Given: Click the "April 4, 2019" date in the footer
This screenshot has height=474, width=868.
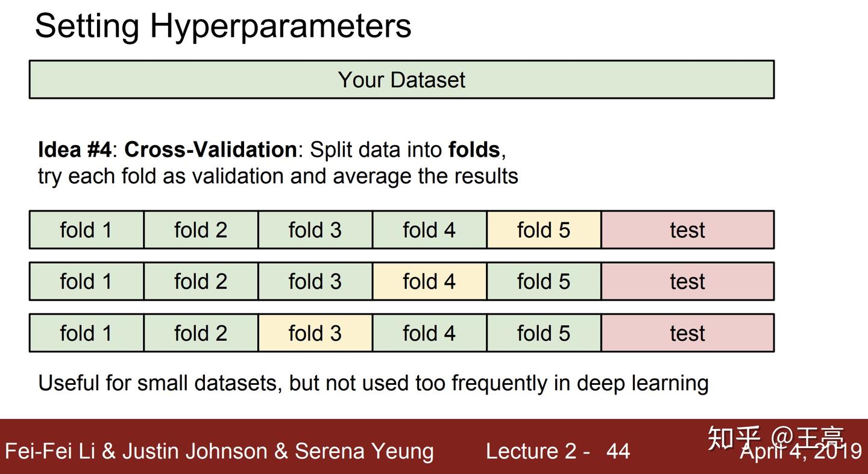Looking at the screenshot, I should tap(801, 452).
